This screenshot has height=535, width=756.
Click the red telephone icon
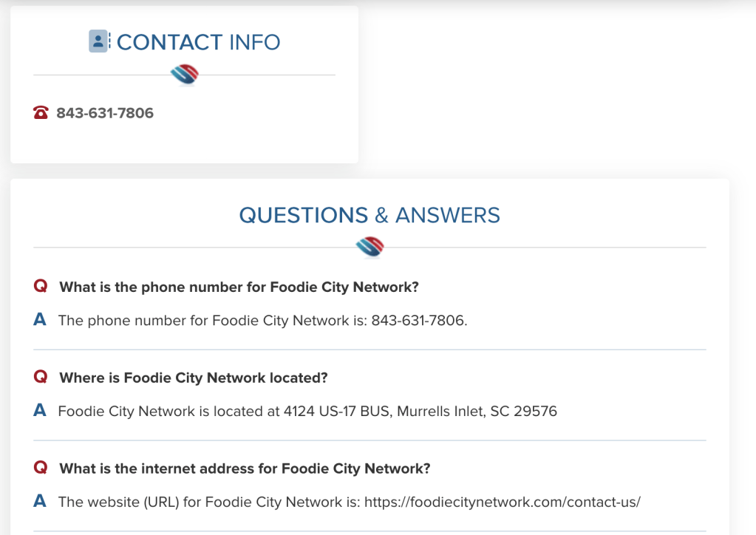click(41, 113)
